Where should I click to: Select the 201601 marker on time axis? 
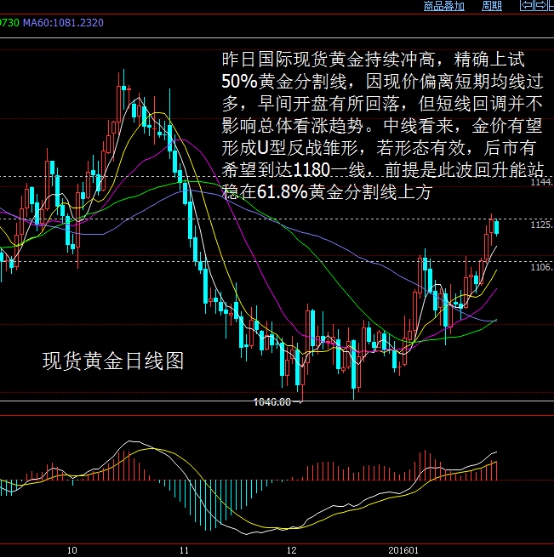(403, 551)
